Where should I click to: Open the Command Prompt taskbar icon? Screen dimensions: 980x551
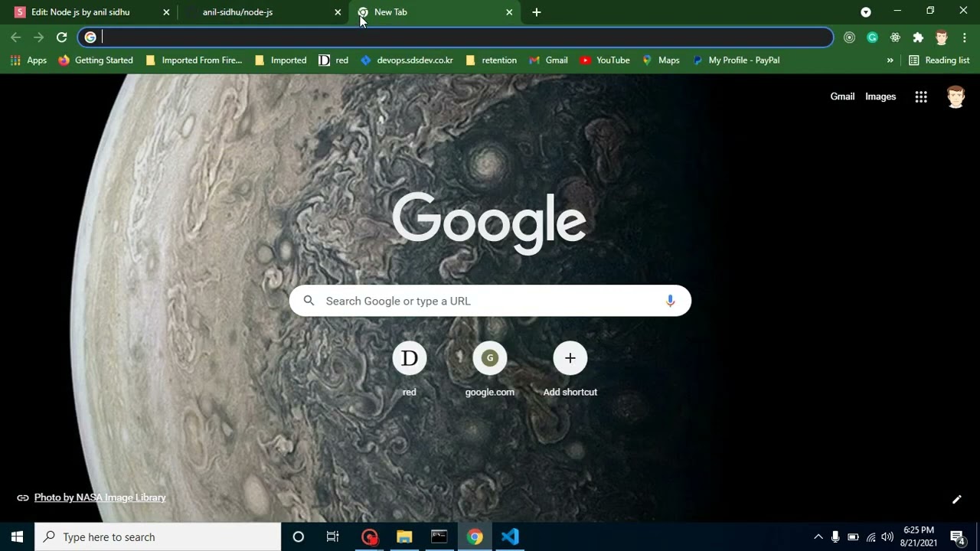coord(439,537)
